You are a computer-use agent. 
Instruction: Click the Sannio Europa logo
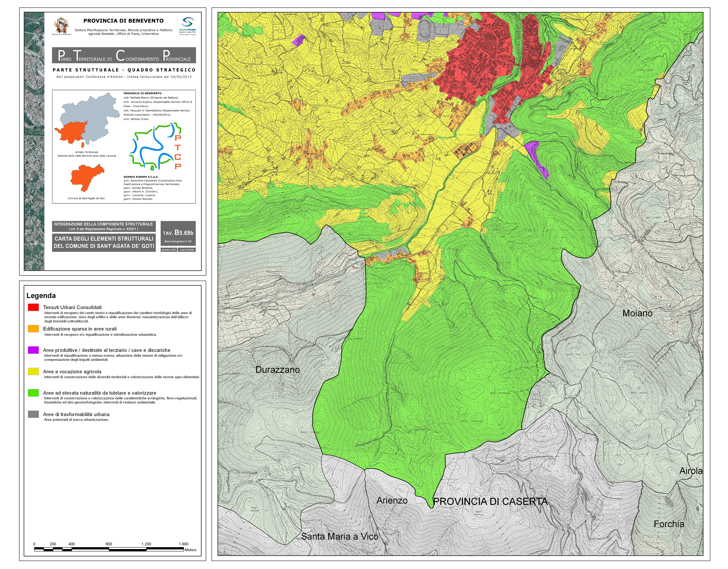click(187, 26)
